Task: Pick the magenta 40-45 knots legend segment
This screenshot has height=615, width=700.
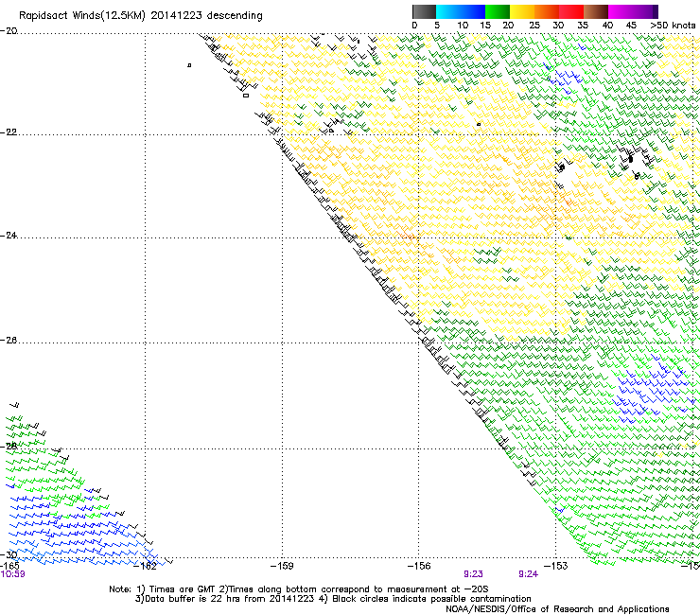Action: 621,11
